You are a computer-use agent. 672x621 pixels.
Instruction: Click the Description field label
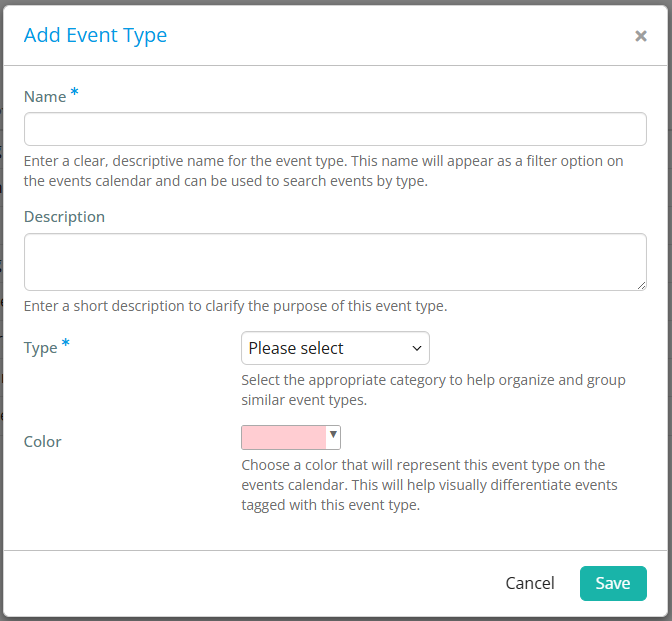pos(64,217)
